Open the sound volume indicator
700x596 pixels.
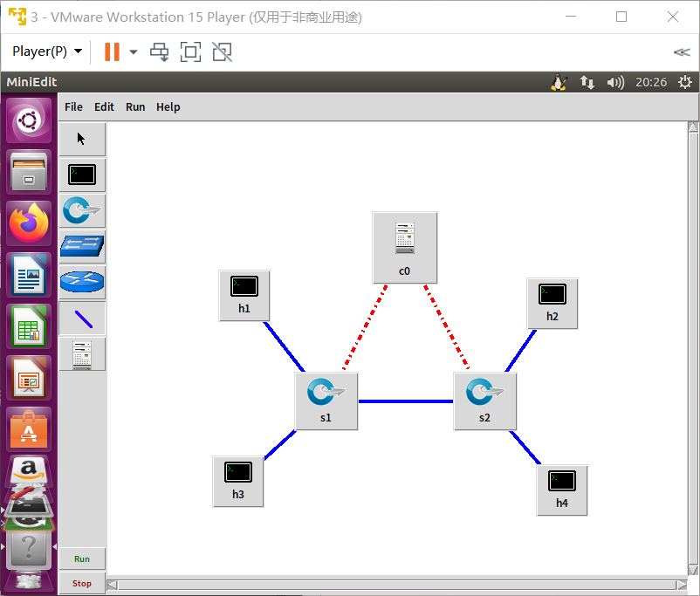click(x=615, y=82)
